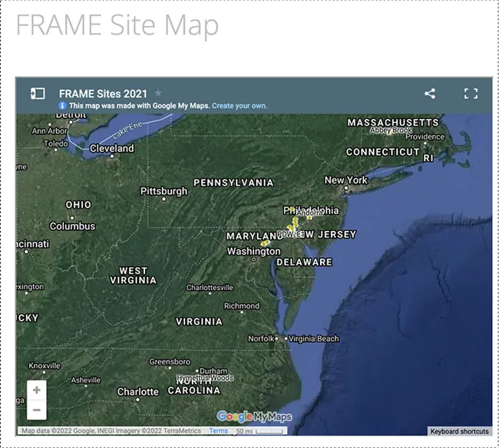View larger map in fullscreen
This screenshot has height=448, width=499.
pos(471,94)
